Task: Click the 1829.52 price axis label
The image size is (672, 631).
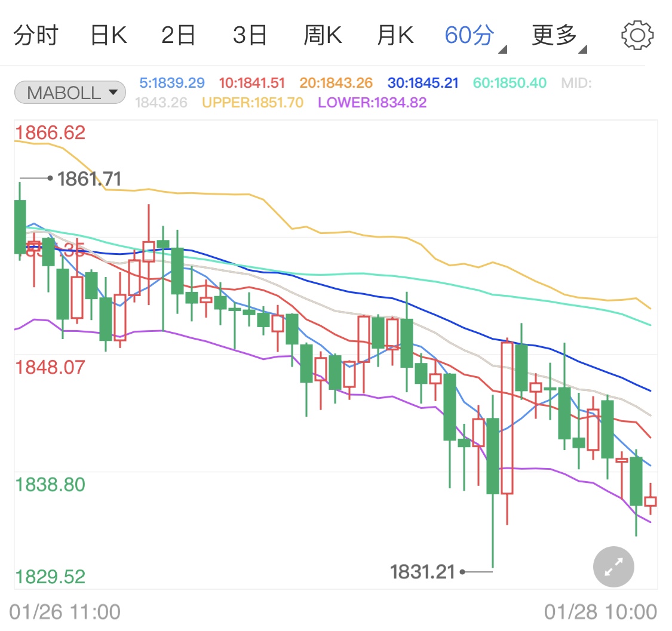Action: [50, 577]
